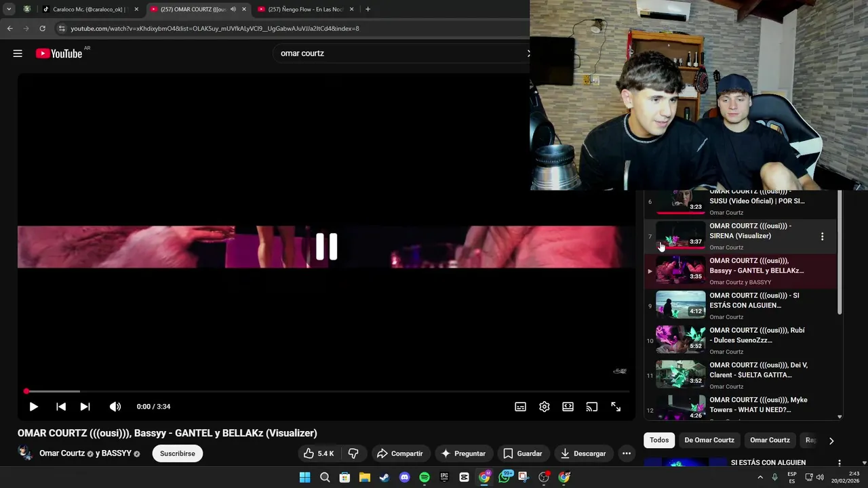Viewport: 868px width, 488px height.
Task: Click the Guardar save button
Action: coord(523,453)
